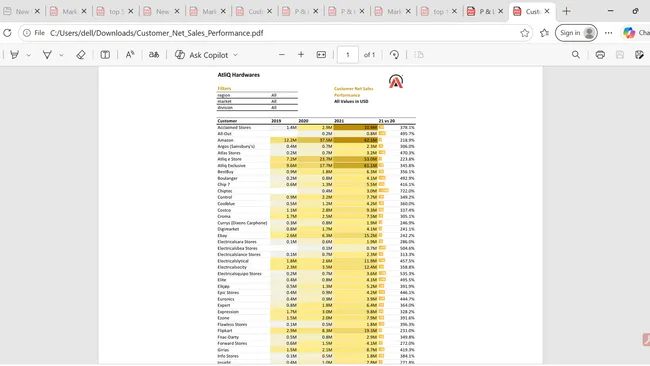Zoom out the PDF
Viewport: 650px width, 366px height.
[281, 55]
